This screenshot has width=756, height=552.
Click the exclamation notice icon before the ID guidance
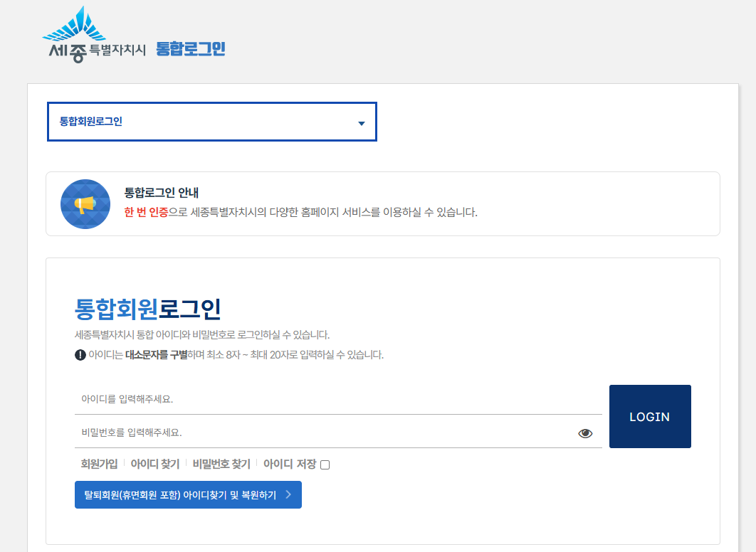pos(80,354)
